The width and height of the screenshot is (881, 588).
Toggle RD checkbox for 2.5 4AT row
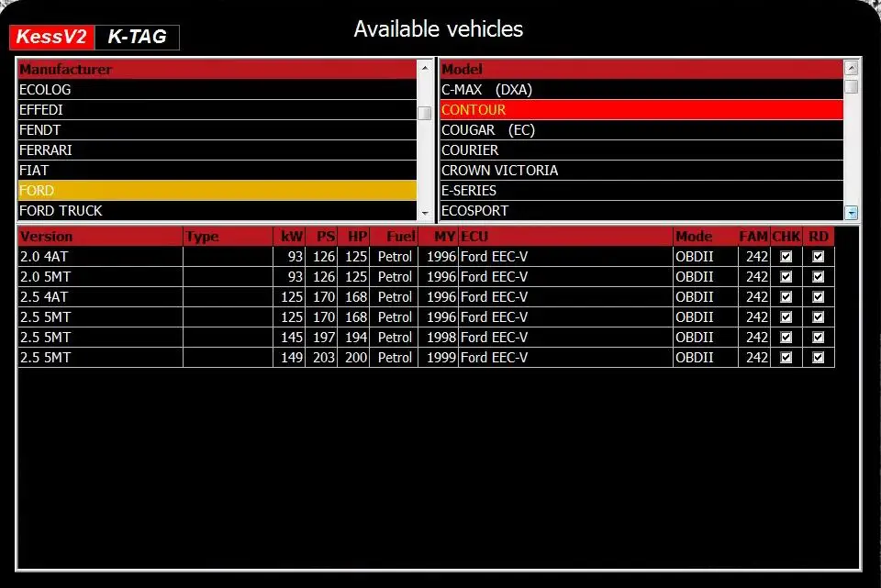pyautogui.click(x=818, y=297)
